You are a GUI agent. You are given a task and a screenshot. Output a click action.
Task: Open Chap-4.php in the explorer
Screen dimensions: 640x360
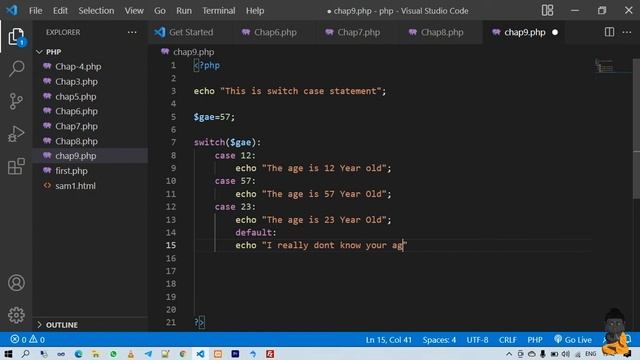tap(78, 67)
